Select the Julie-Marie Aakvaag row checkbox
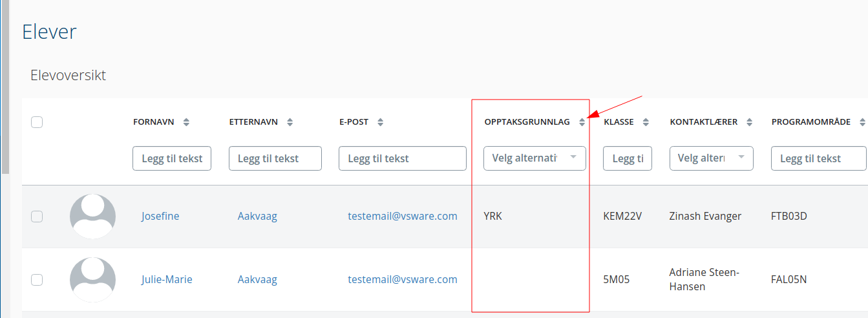Viewport: 868px width, 318px height. pos(37,280)
